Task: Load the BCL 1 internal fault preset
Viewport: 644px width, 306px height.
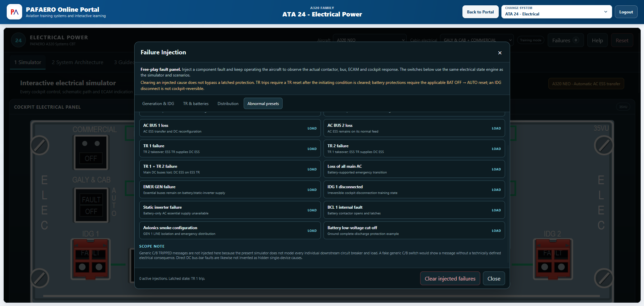Action: 496,210
